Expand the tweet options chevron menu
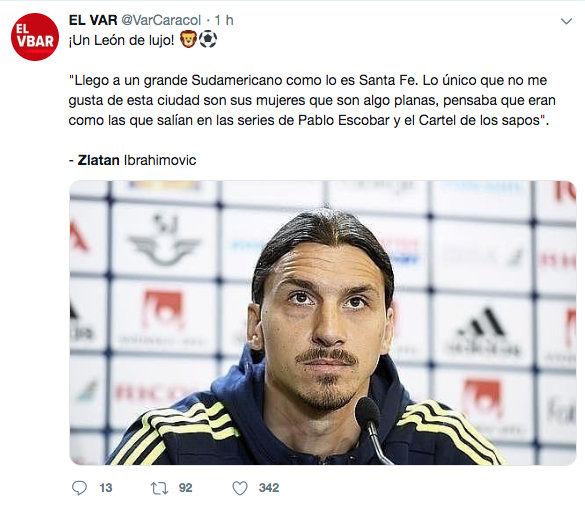Image resolution: width=585 pixels, height=506 pixels. (x=566, y=21)
